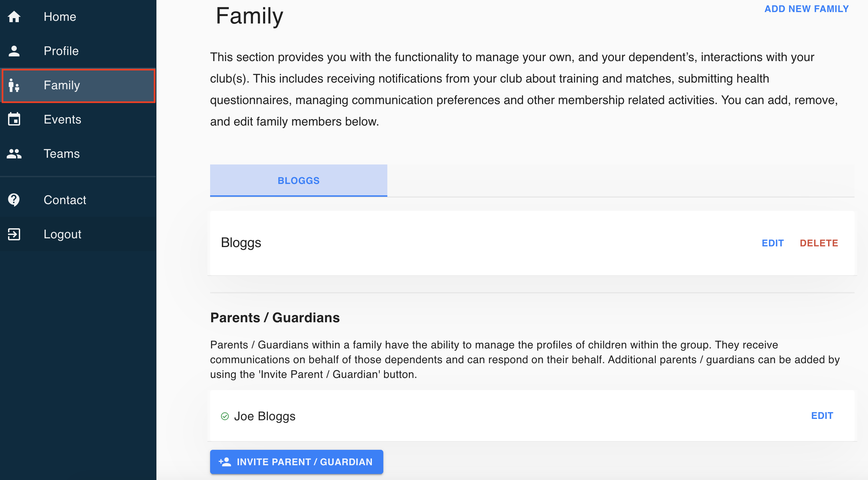Click the Logout arrow icon
Viewport: 868px width, 480px height.
pos(14,234)
